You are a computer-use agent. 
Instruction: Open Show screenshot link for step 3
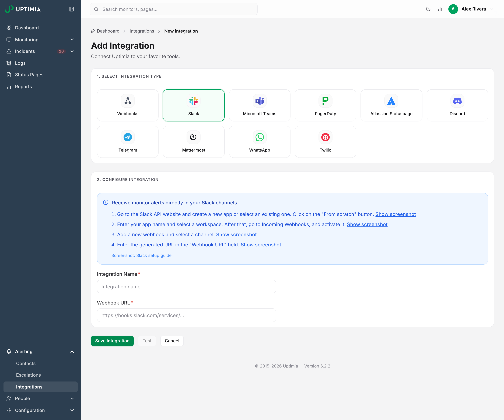[x=236, y=234]
